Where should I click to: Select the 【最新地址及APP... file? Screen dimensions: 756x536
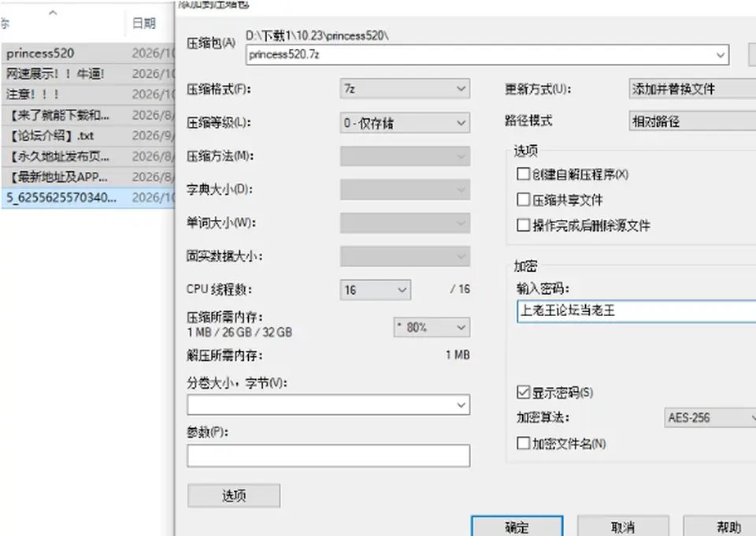pos(87,177)
